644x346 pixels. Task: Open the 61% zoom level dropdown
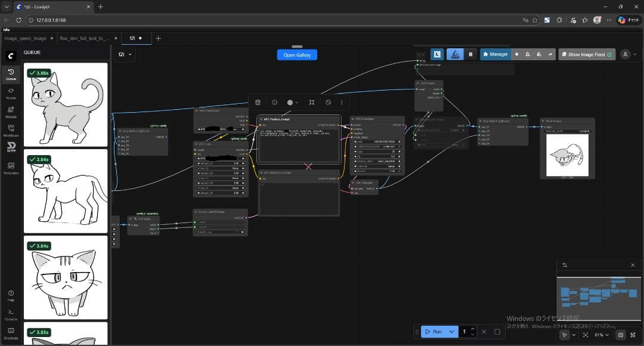pyautogui.click(x=602, y=335)
